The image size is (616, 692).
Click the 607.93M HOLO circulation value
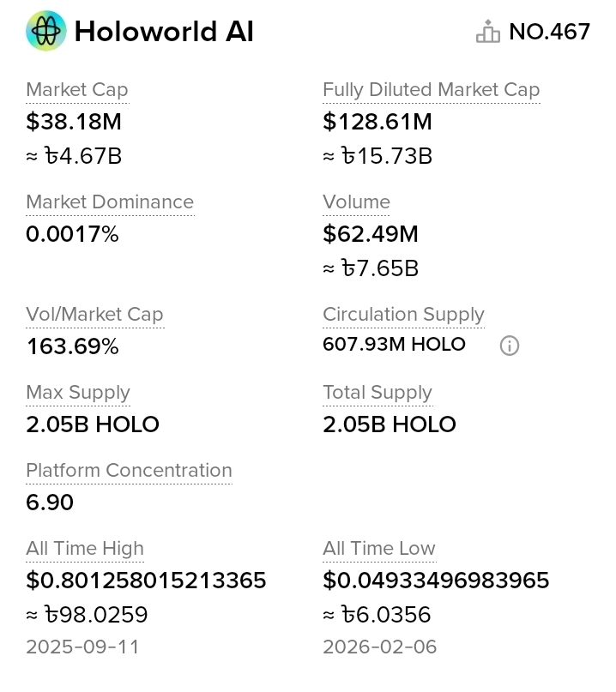pyautogui.click(x=394, y=345)
